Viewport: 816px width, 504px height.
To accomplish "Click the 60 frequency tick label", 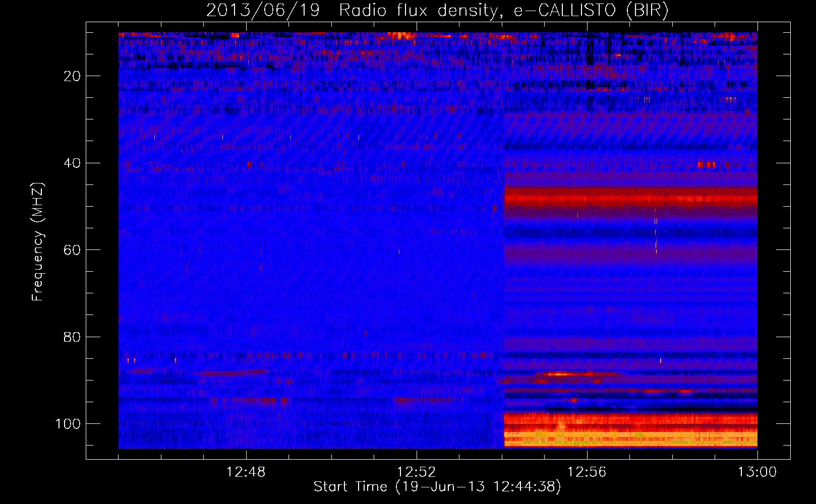I will click(x=72, y=250).
